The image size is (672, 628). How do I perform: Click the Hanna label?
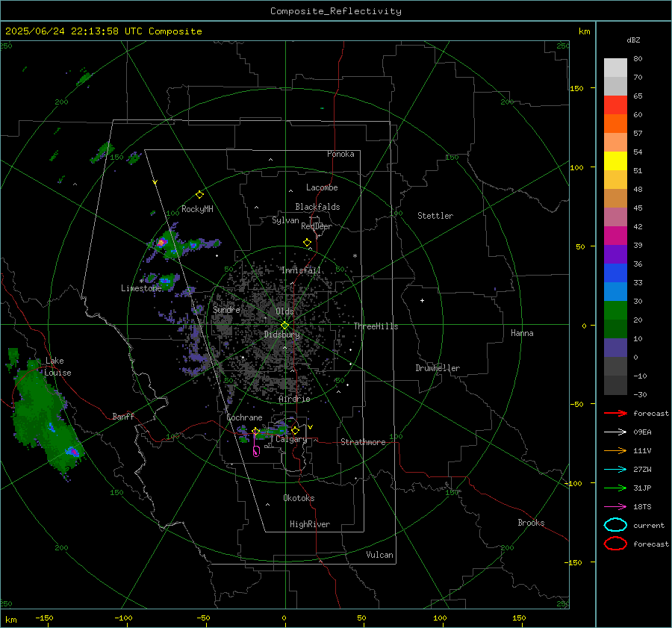[x=522, y=333]
